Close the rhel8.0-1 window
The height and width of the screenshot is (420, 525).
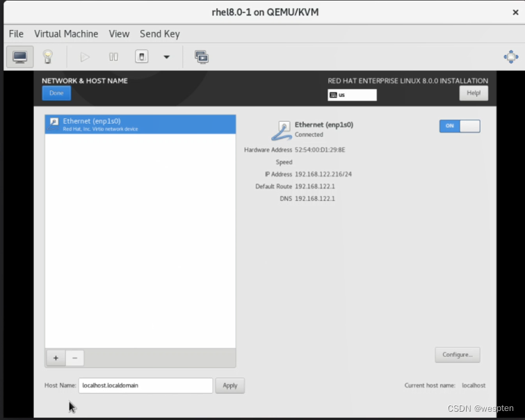coord(515,13)
